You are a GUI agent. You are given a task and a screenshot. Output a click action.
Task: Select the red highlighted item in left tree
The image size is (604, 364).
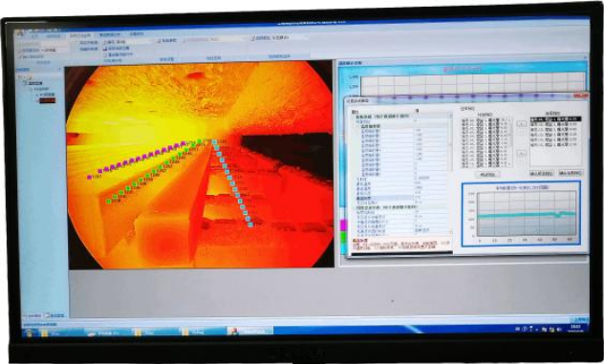(x=48, y=100)
